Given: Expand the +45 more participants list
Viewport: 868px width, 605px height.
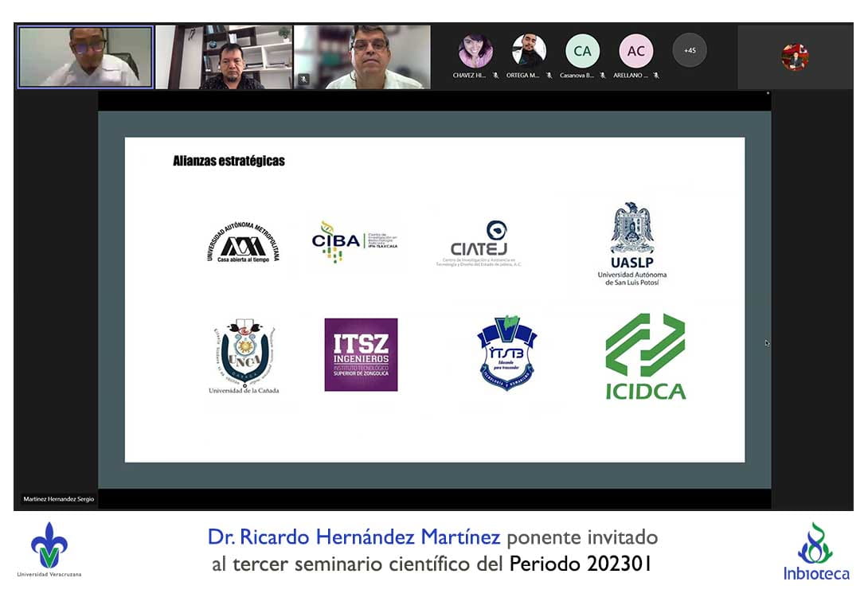Looking at the screenshot, I should point(689,50).
